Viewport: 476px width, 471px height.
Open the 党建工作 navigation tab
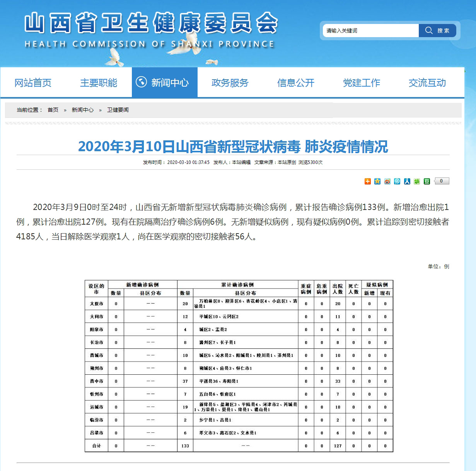362,83
